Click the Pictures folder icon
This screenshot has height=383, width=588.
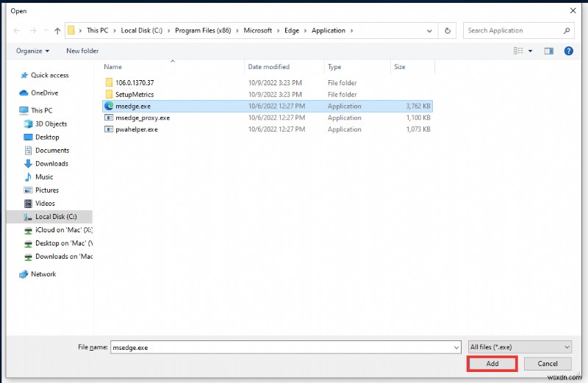28,190
